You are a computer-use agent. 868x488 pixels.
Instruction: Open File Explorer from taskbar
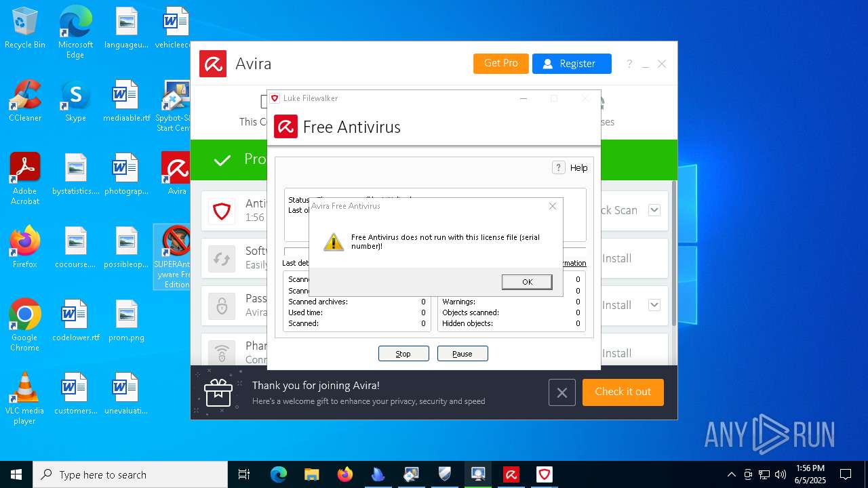(311, 474)
